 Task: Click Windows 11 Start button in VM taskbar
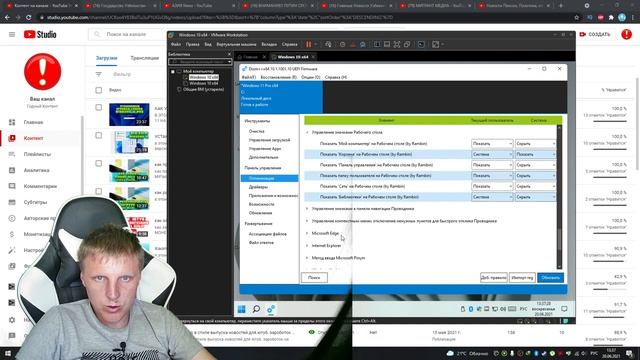(x=242, y=309)
